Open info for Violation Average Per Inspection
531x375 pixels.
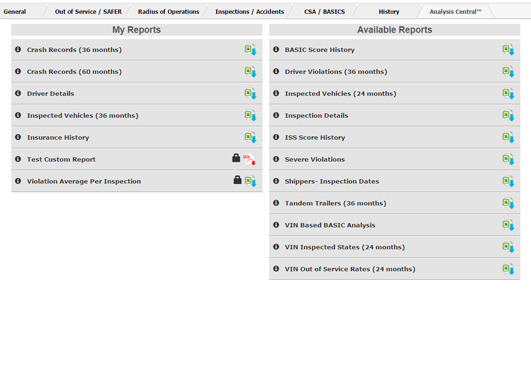[18, 181]
